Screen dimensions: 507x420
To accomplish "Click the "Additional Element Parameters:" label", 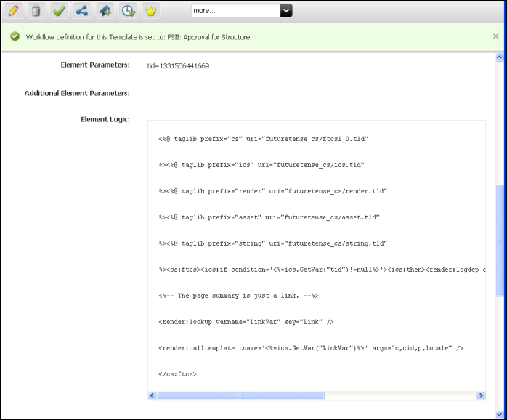I will coord(77,93).
